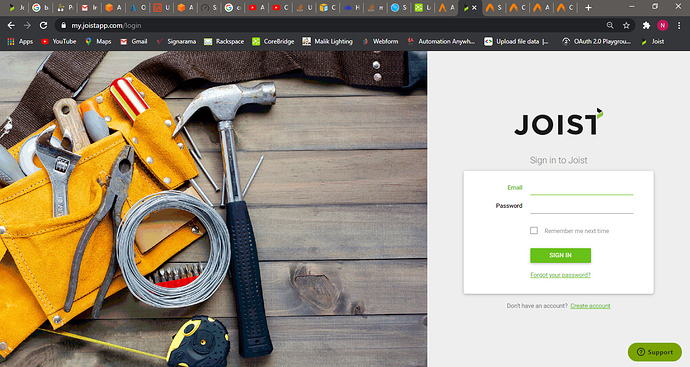This screenshot has width=690, height=367.
Task: Open the Create account link
Action: [590, 306]
